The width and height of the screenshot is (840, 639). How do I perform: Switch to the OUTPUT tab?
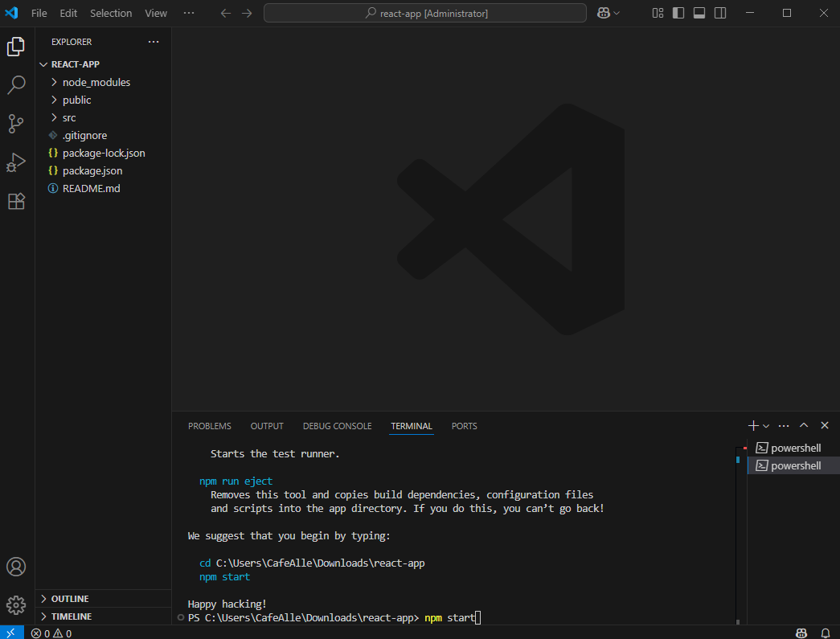[x=267, y=426]
